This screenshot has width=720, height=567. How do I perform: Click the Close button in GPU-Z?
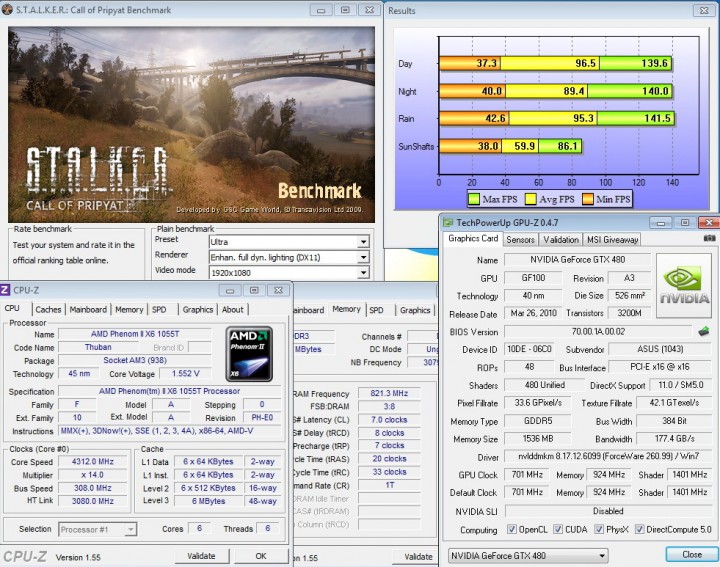tap(692, 554)
